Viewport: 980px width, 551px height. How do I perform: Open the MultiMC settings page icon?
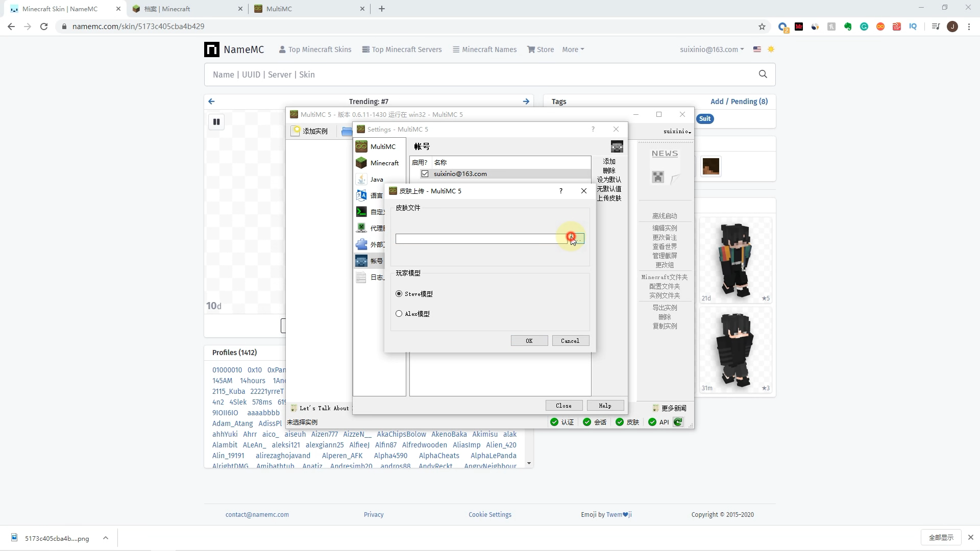point(361,147)
